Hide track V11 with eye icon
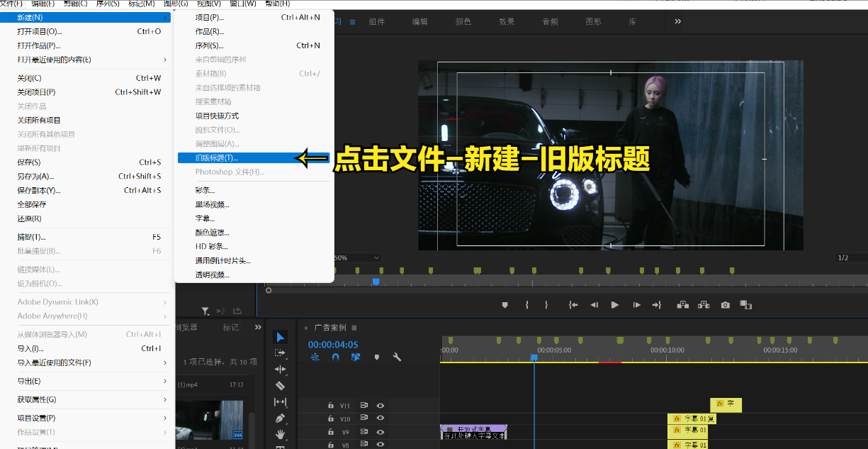 pyautogui.click(x=381, y=406)
